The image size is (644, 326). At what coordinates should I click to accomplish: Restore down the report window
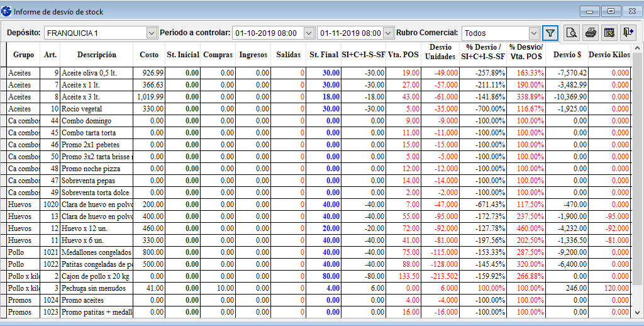click(611, 11)
